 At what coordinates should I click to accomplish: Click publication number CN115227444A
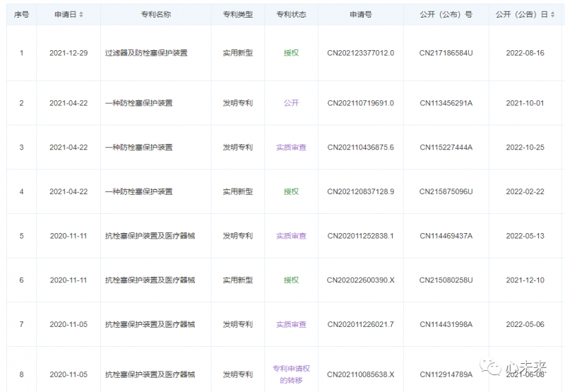pyautogui.click(x=446, y=148)
